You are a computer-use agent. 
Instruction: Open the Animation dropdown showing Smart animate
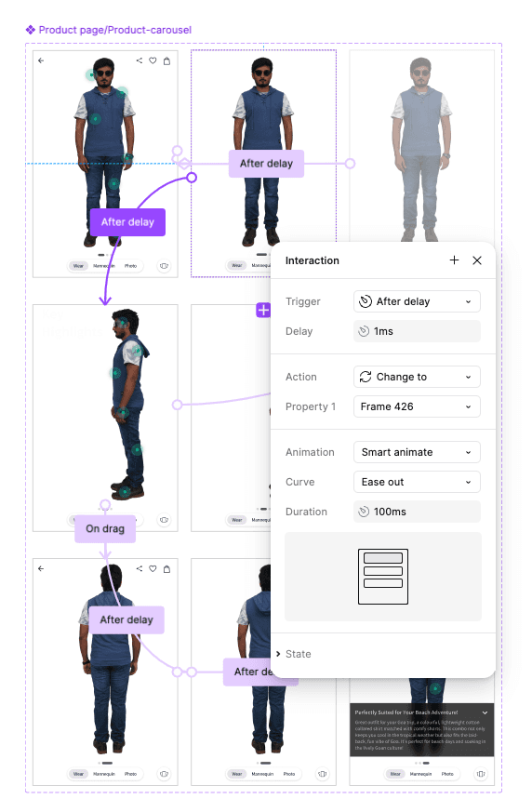click(x=417, y=452)
